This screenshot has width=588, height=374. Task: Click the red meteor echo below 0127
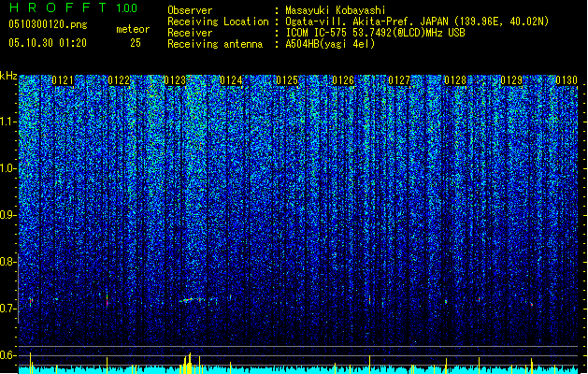pyautogui.click(x=370, y=300)
